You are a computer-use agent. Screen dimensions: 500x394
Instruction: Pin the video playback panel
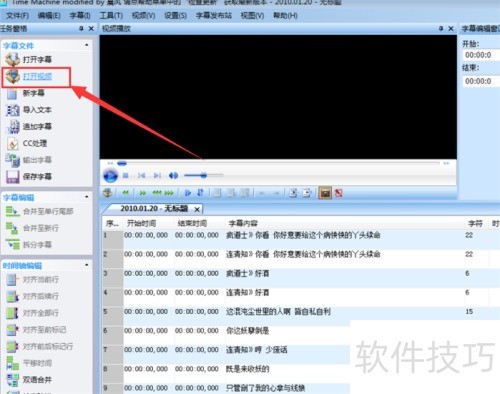(x=441, y=29)
